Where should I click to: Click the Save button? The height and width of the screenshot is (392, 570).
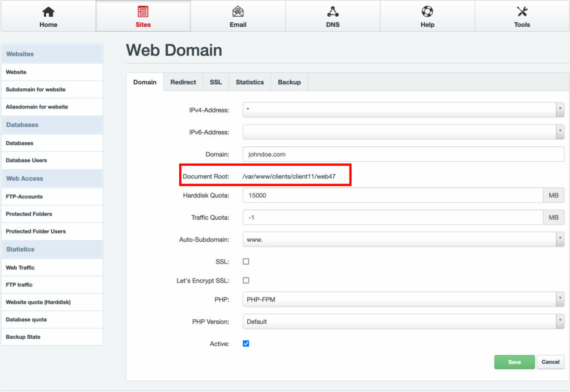tap(514, 361)
